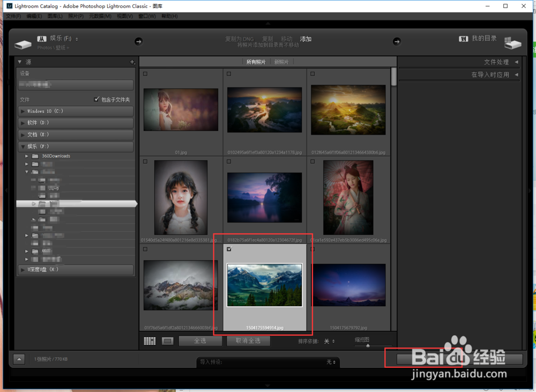Click the 到 destination badge
Viewport: 536px width, 392px height.
[463, 39]
